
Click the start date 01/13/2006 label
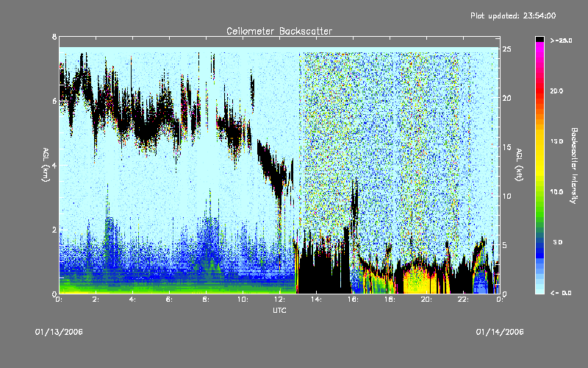pyautogui.click(x=59, y=332)
